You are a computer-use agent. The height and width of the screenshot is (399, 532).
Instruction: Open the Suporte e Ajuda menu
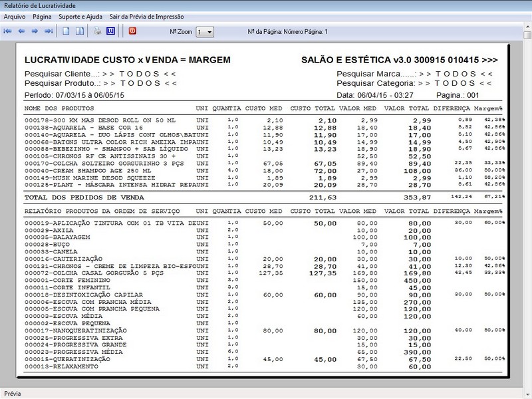click(80, 16)
